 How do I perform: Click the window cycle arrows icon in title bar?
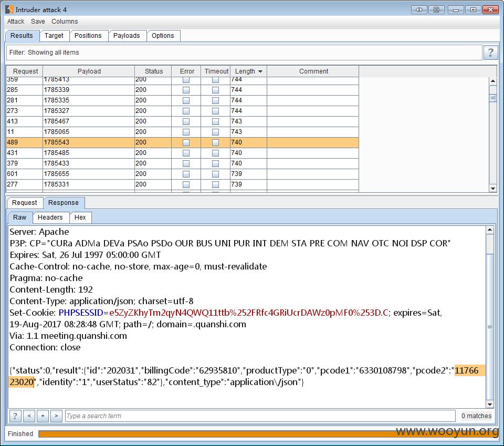[419, 9]
